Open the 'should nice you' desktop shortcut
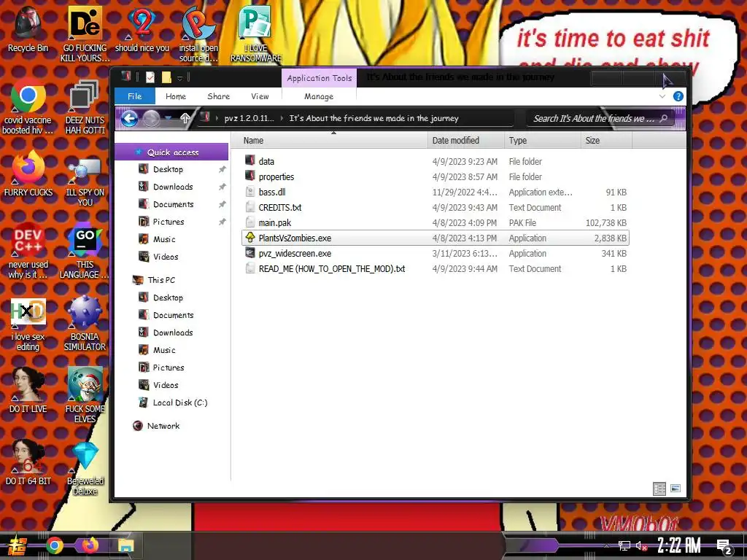 tap(142, 28)
